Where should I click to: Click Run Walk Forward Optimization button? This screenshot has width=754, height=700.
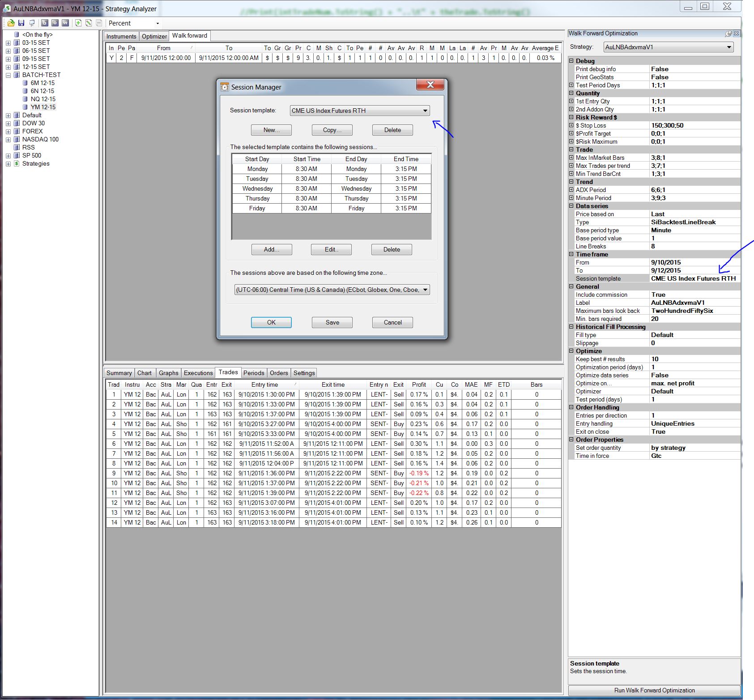654,690
